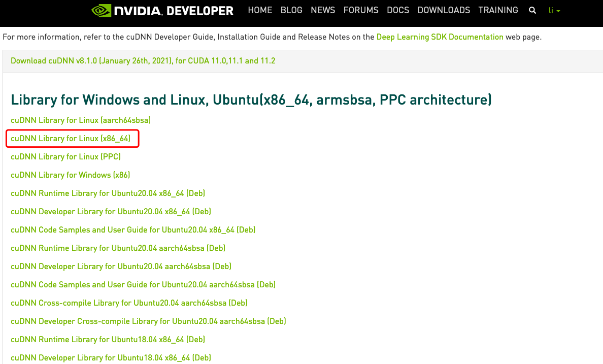Open the search magnifier icon

532,10
